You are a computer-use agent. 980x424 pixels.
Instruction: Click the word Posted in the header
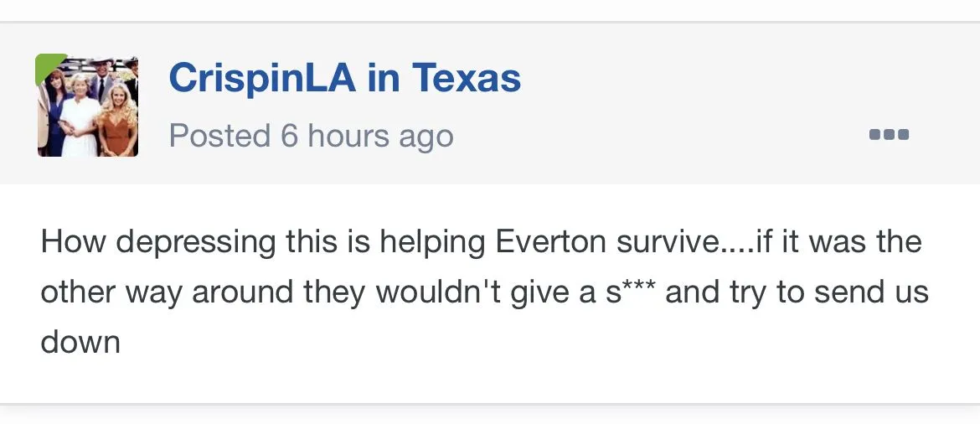click(x=219, y=136)
